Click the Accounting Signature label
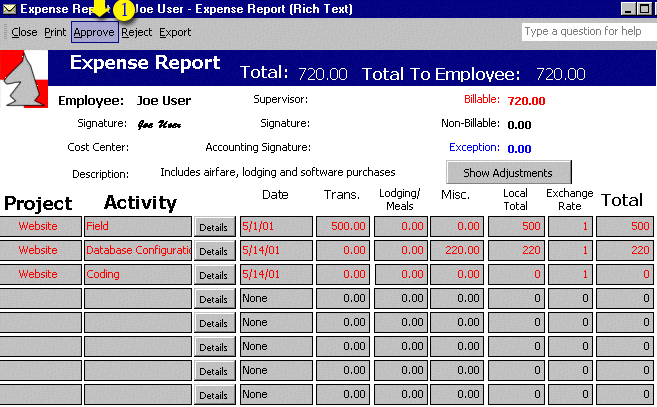The image size is (657, 407). tap(258, 148)
